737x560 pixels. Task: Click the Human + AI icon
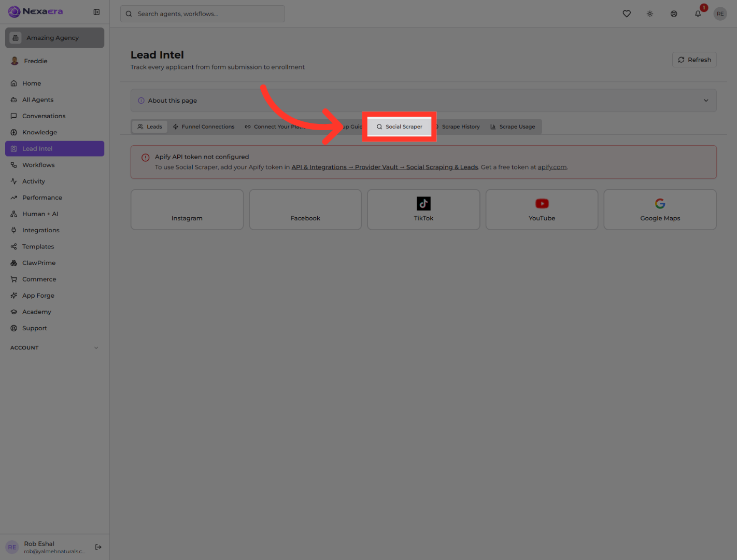tap(14, 214)
